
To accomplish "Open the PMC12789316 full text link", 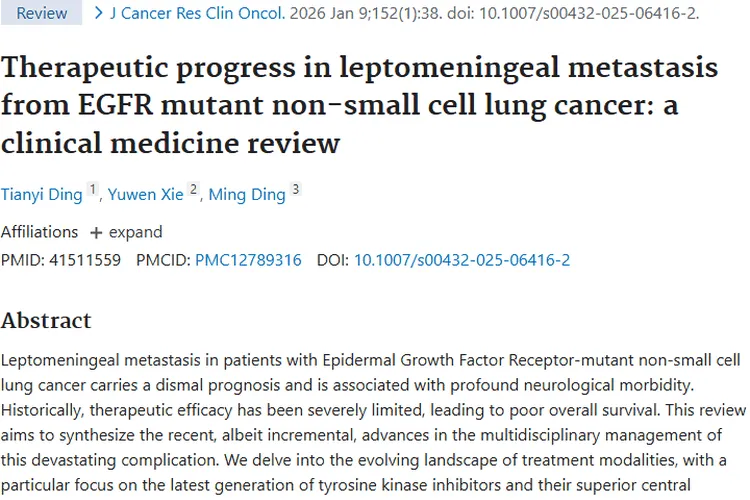I will [248, 260].
